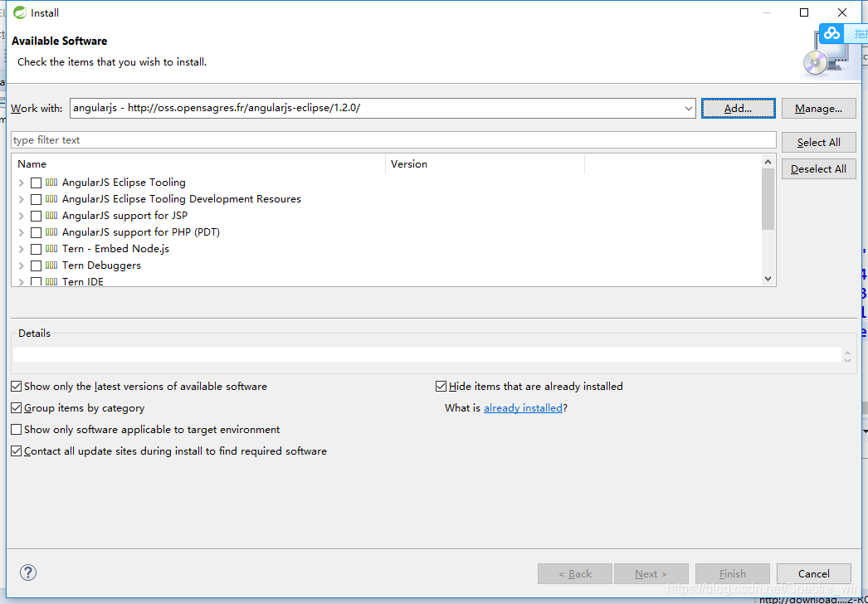
Task: Click the Add... button
Action: [x=738, y=109]
